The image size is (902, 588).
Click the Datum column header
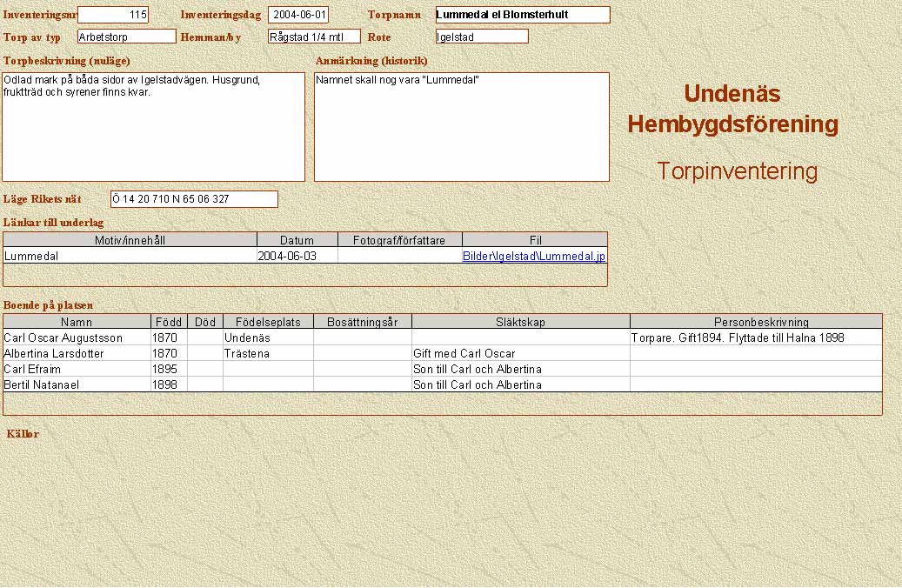click(297, 240)
